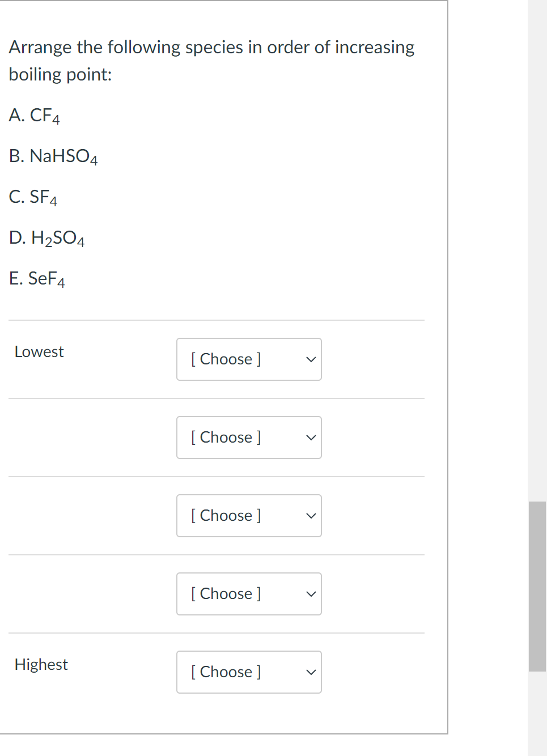Screen dimensions: 547x756
Task: Select the option C. SF4 text
Action: [33, 197]
